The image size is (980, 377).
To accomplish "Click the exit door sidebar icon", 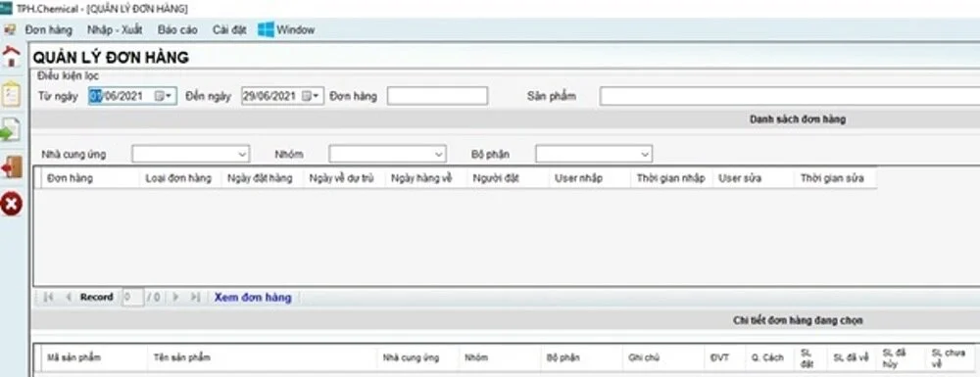I will 12,166.
